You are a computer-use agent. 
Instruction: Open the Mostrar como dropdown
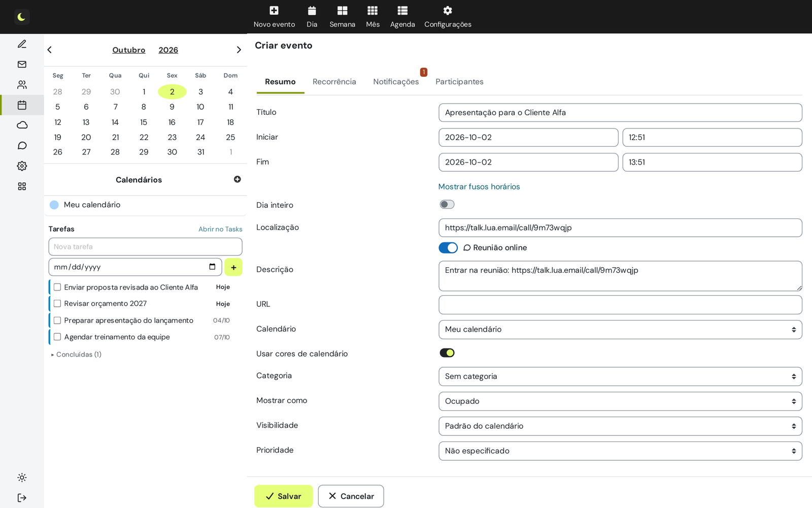point(620,401)
